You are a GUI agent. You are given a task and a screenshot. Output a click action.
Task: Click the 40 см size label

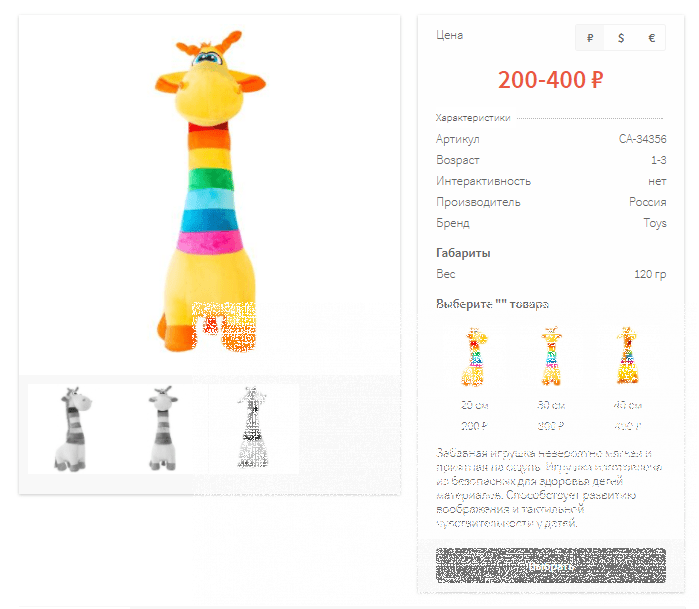[x=627, y=405]
